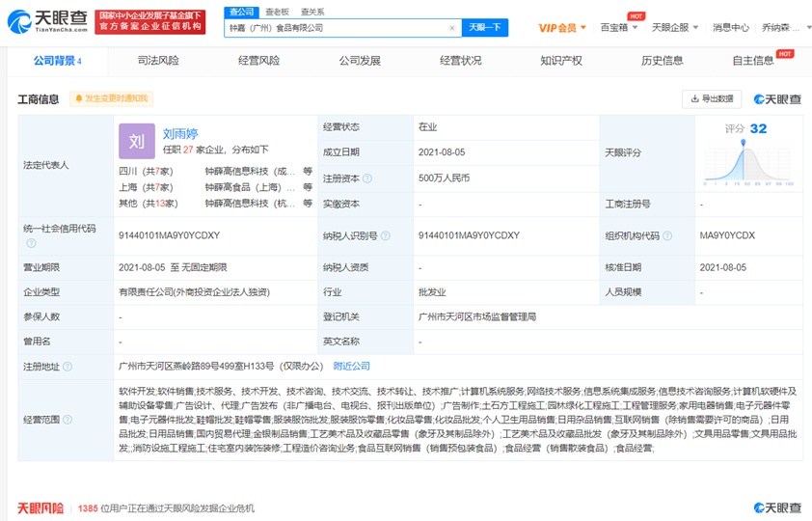Screen dimensions: 812x521
Task: Click 发生变更时通知我 bell button
Action: 111,98
